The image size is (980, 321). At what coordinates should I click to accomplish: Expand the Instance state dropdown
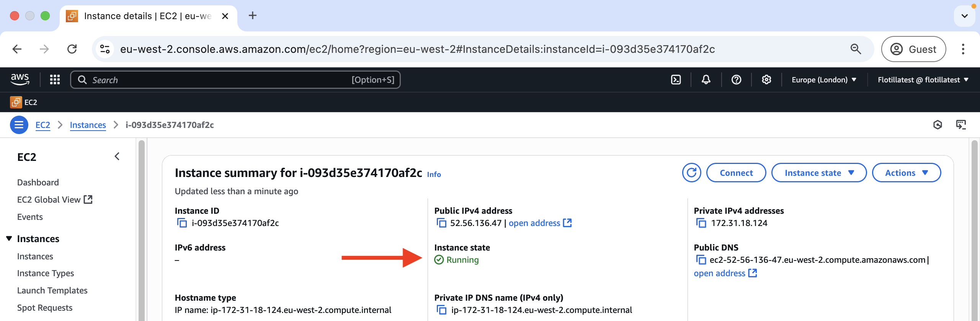tap(819, 173)
